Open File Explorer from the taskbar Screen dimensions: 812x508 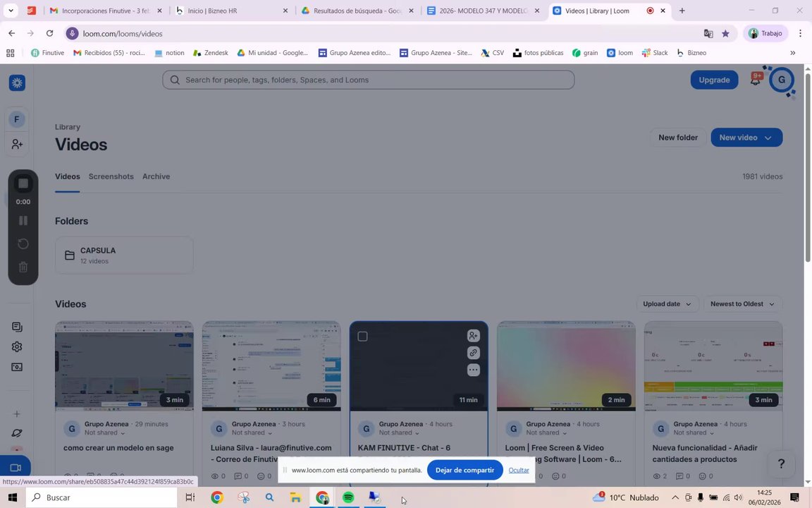295,497
